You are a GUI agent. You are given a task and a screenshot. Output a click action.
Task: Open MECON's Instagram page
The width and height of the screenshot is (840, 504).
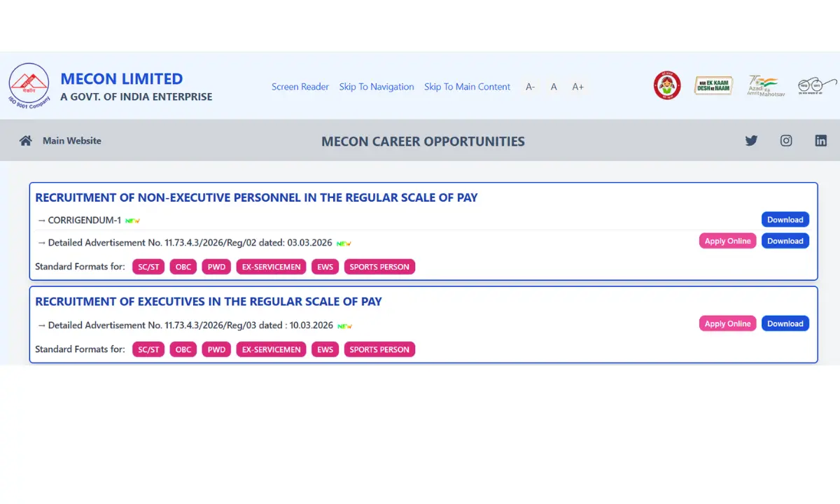point(786,140)
